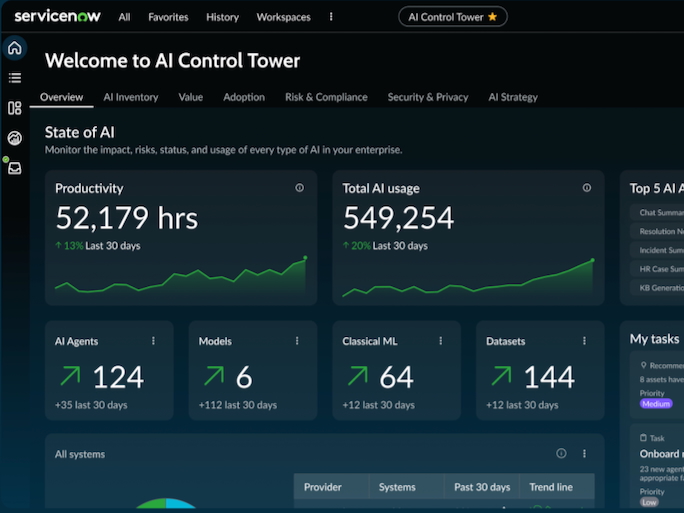The image size is (684, 513).
Task: Switch to the AI Strategy tab
Action: coord(513,97)
